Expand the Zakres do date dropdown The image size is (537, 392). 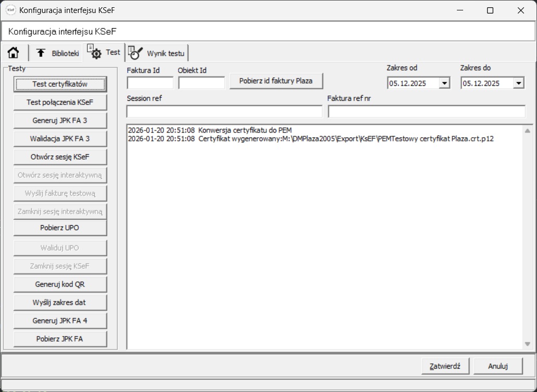(518, 83)
